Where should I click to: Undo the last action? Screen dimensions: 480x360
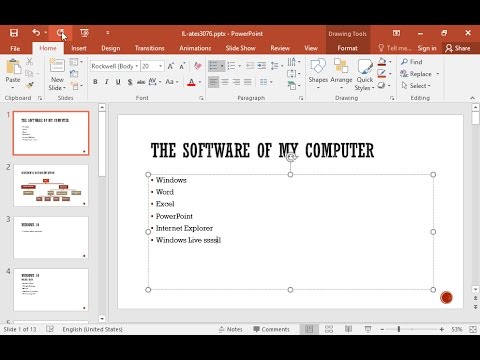36,33
